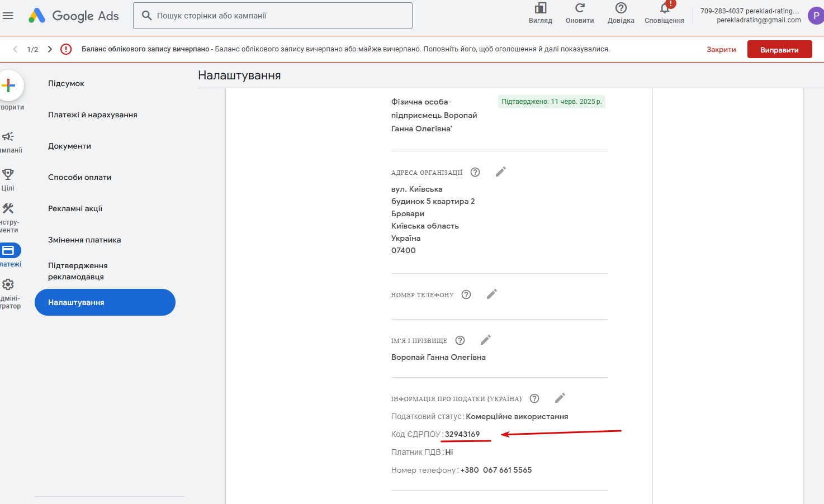Screen dimensions: 824x504
Task: Dismiss alert with Закрити link
Action: tap(721, 49)
